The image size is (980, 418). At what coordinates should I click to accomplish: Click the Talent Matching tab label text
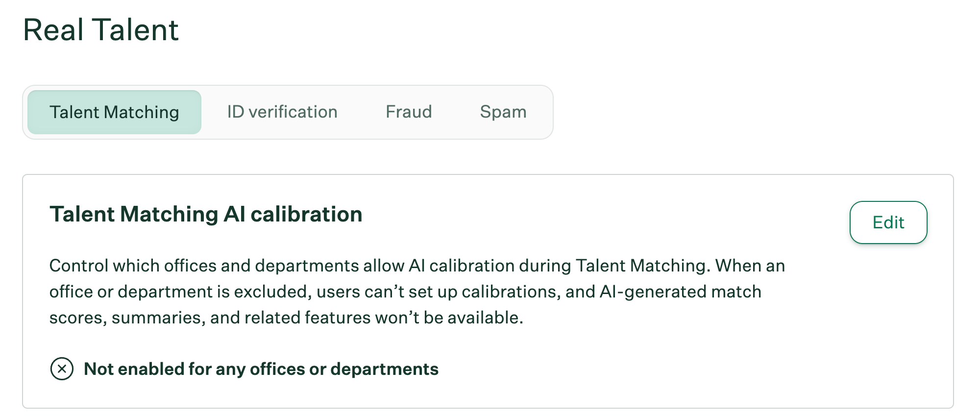click(x=114, y=112)
